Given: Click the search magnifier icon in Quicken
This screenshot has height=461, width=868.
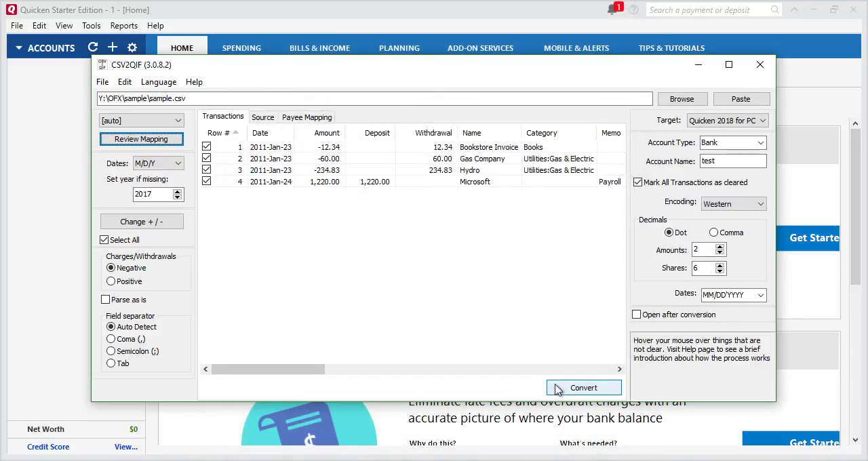Looking at the screenshot, I should [x=775, y=9].
